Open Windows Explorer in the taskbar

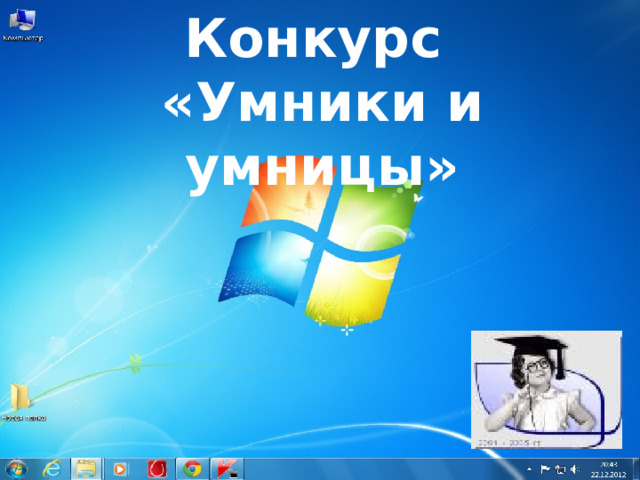pyautogui.click(x=87, y=469)
